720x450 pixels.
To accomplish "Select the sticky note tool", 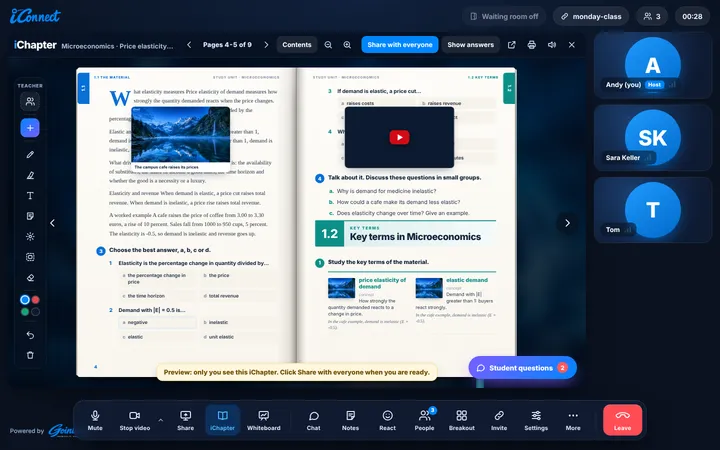I will click(30, 216).
